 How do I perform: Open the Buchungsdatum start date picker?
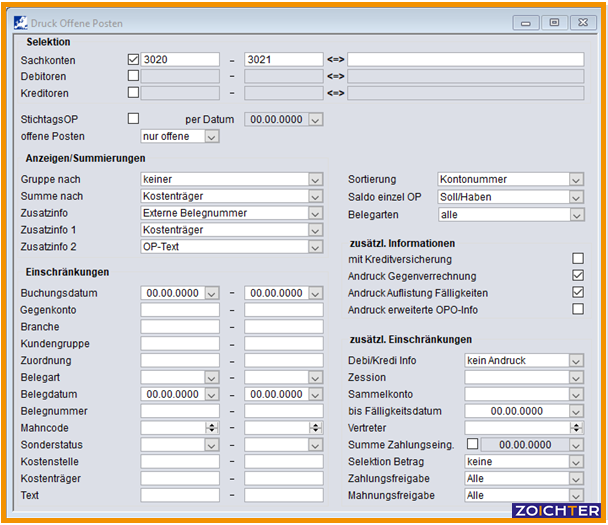point(211,293)
